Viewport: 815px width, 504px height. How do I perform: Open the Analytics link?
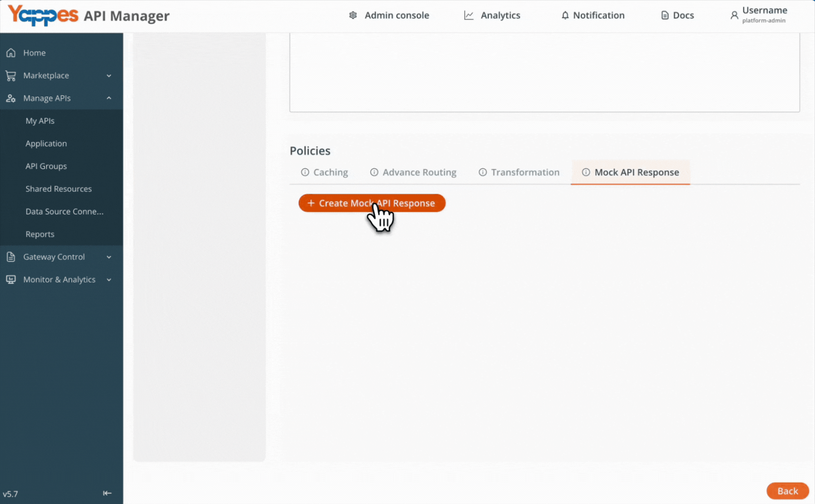pos(492,15)
